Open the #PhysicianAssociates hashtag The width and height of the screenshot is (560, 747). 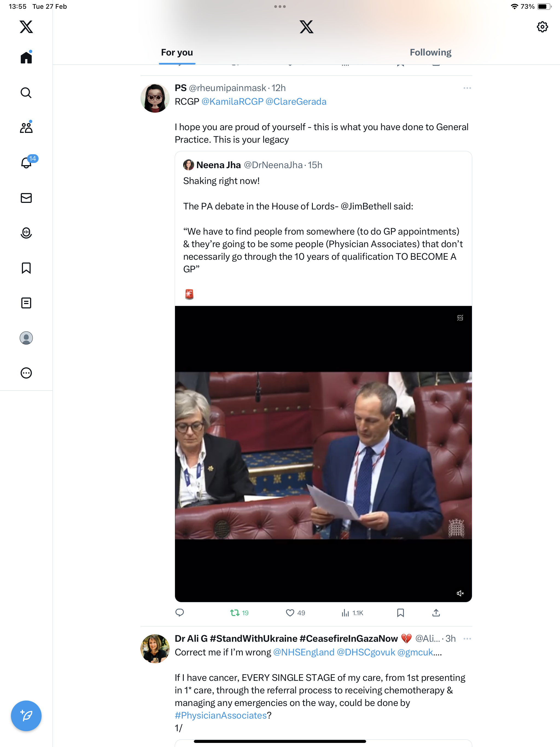[x=221, y=715]
